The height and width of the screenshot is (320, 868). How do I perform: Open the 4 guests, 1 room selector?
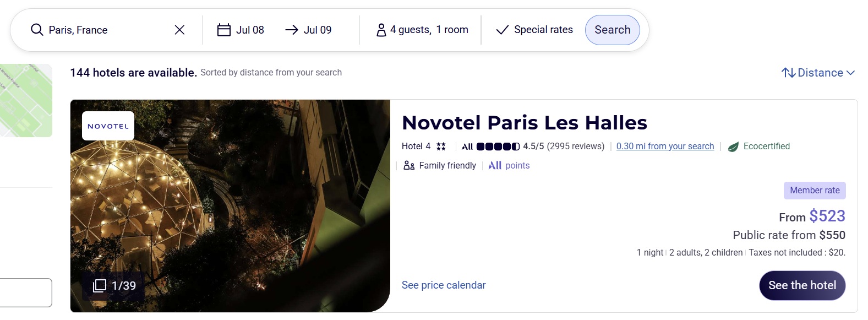[429, 30]
